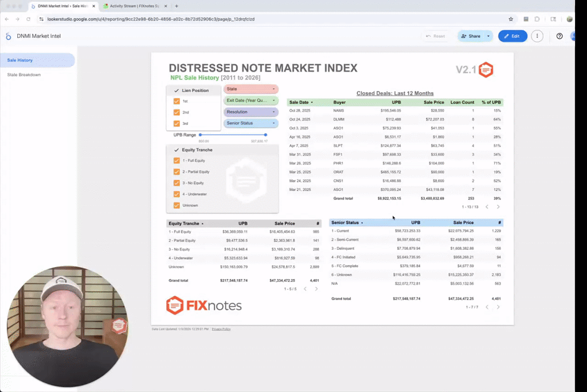The width and height of the screenshot is (587, 392).
Task: Toggle the 2 - Partial Equity checkbox
Action: click(x=177, y=172)
